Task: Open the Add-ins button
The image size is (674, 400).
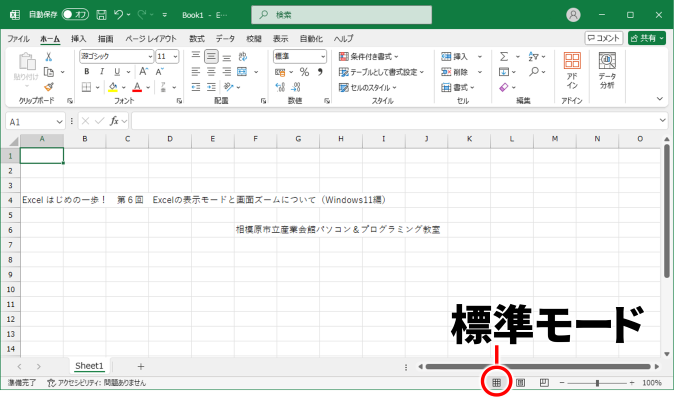Action: (x=572, y=71)
